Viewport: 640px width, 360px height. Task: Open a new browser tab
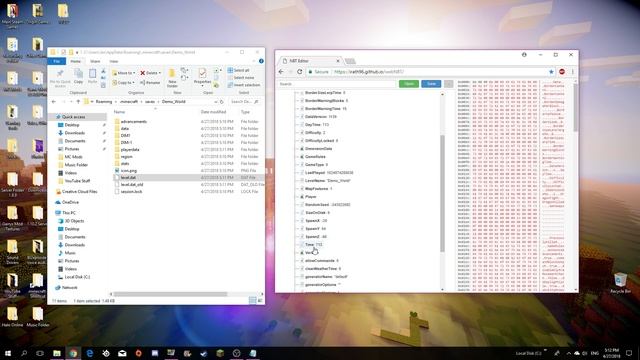pyautogui.click(x=350, y=61)
